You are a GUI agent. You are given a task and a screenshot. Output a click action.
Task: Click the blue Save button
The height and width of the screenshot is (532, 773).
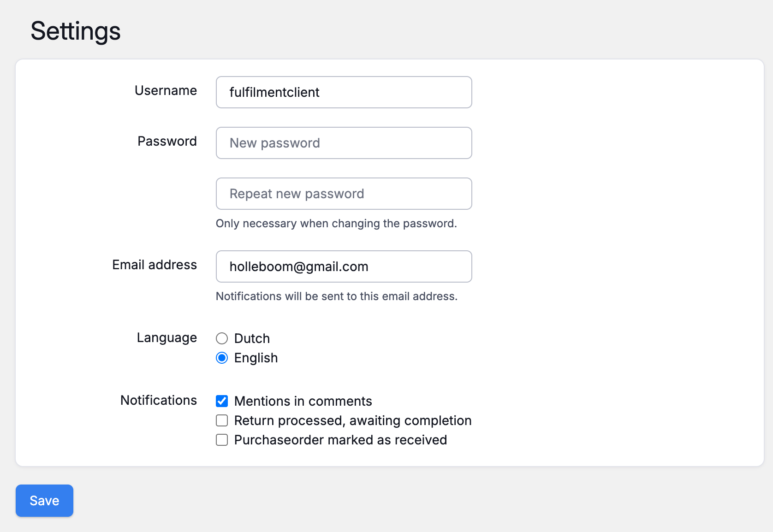coord(44,501)
